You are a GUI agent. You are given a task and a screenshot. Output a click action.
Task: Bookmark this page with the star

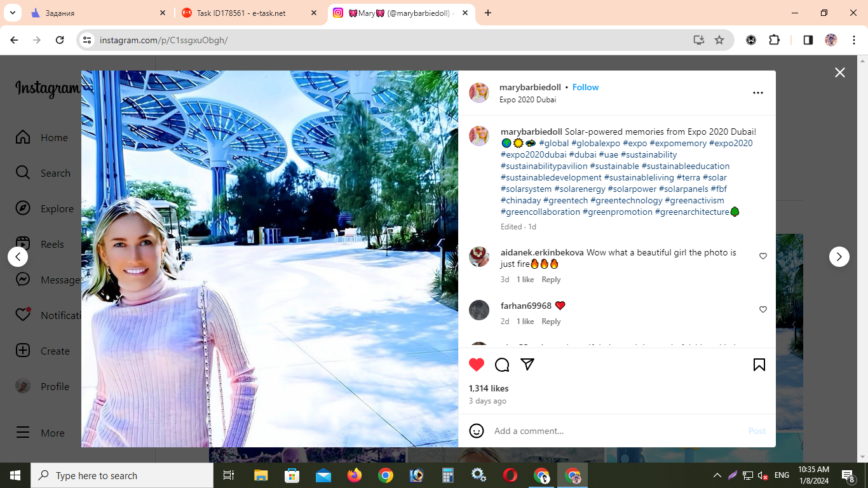point(719,40)
